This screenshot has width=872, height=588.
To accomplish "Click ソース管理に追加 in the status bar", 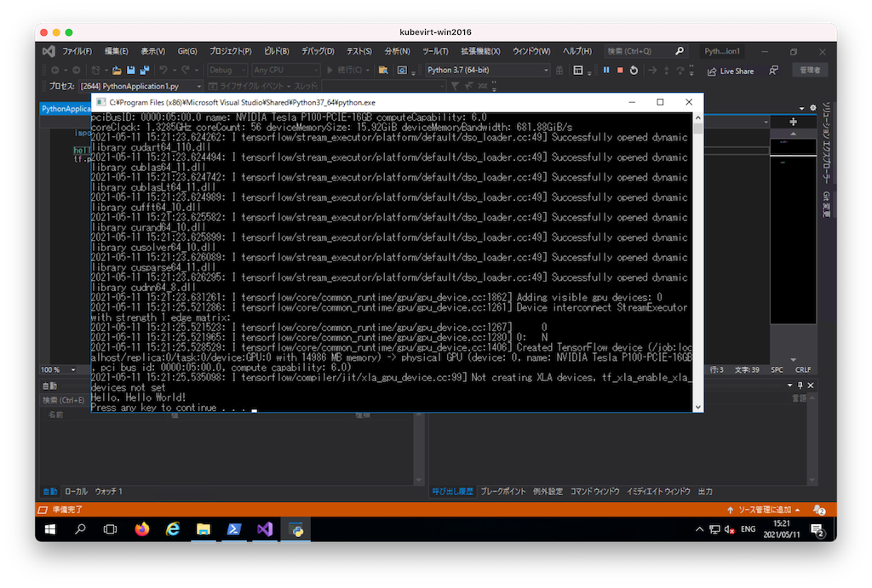I will point(764,510).
